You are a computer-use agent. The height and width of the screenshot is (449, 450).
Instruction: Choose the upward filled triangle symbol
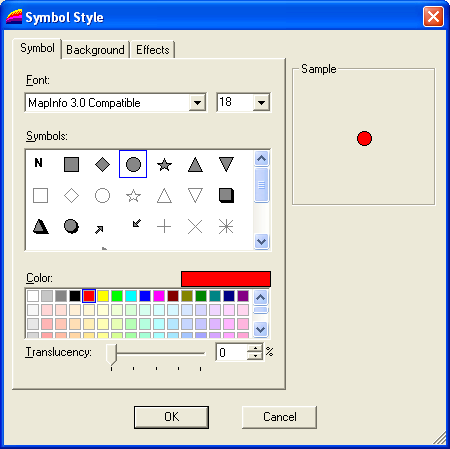click(195, 164)
